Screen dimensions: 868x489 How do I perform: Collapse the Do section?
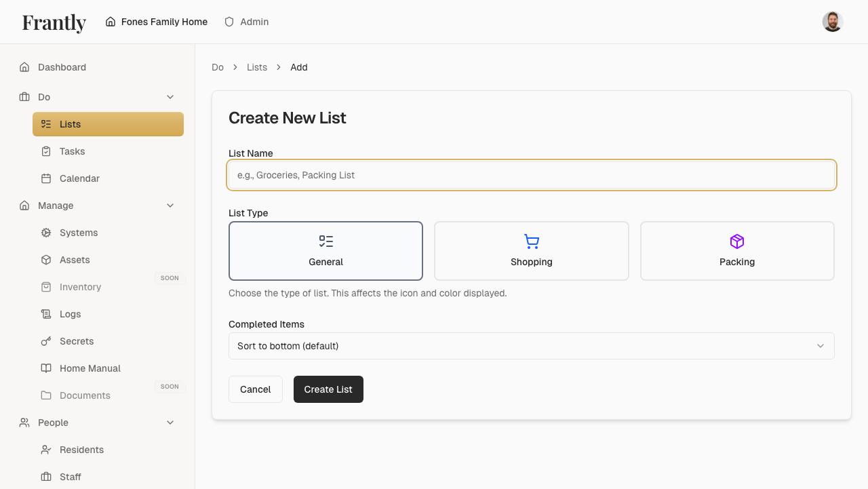coord(170,97)
